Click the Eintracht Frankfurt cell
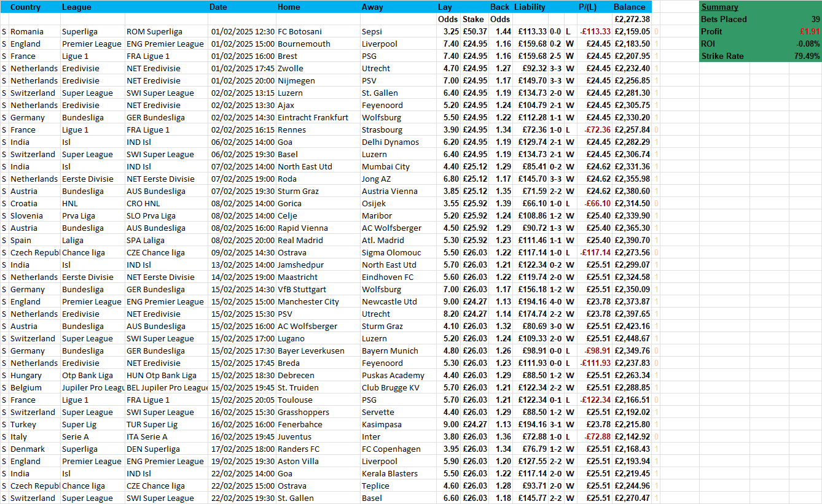Screen dimensions: 822x504 click(318, 117)
